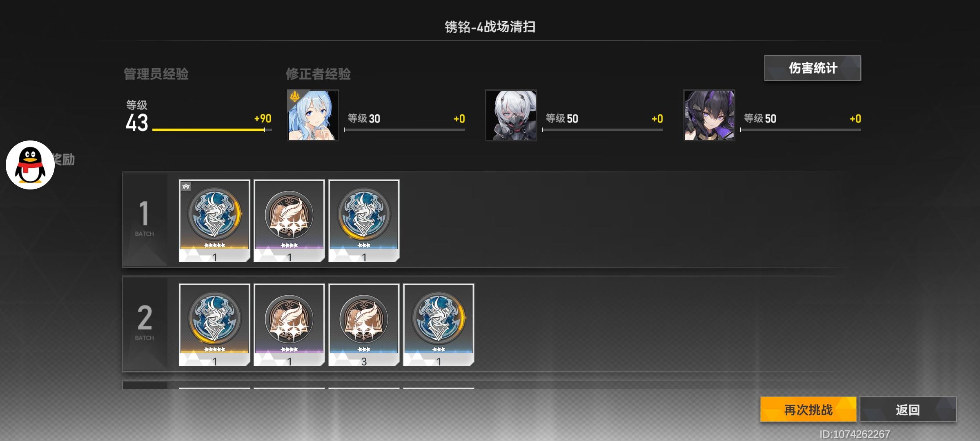980x441 pixels.
Task: Select the white-haired masked character portrait
Action: point(511,115)
